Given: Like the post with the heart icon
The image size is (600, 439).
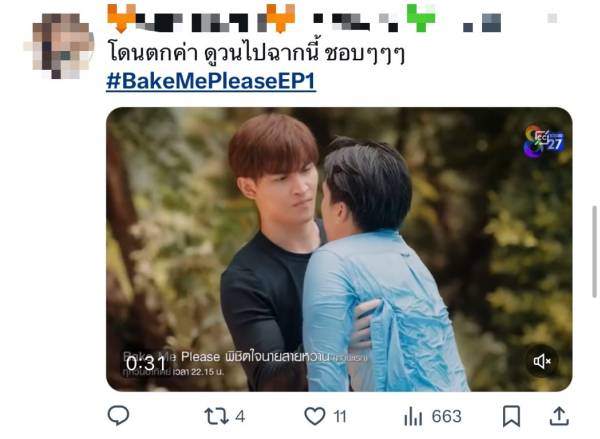Looking at the screenshot, I should (x=315, y=416).
